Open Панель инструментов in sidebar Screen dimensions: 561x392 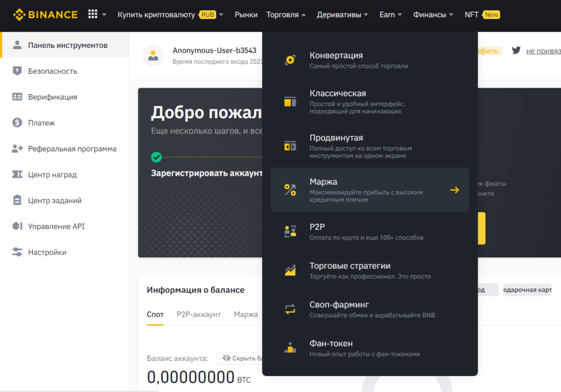(65, 45)
